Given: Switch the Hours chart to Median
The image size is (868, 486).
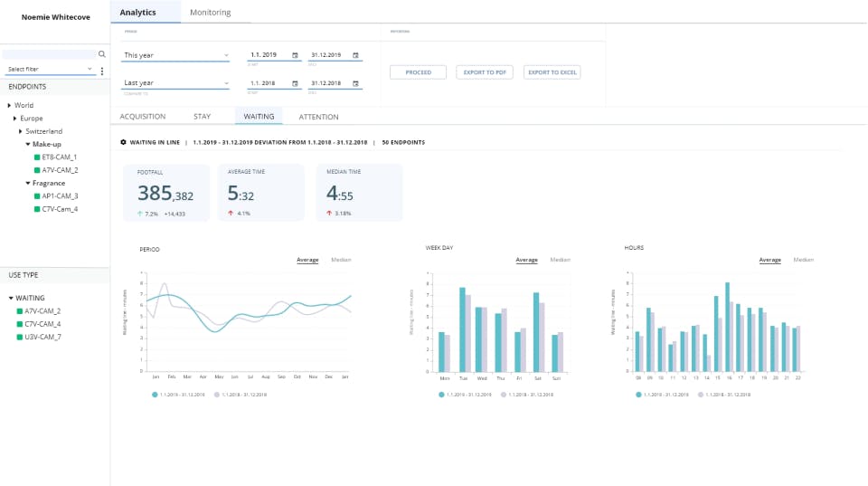Looking at the screenshot, I should coord(803,260).
